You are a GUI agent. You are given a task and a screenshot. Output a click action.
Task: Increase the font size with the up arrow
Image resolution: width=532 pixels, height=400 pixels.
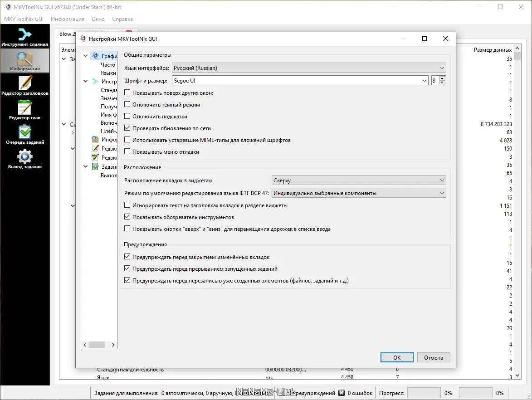click(x=442, y=78)
